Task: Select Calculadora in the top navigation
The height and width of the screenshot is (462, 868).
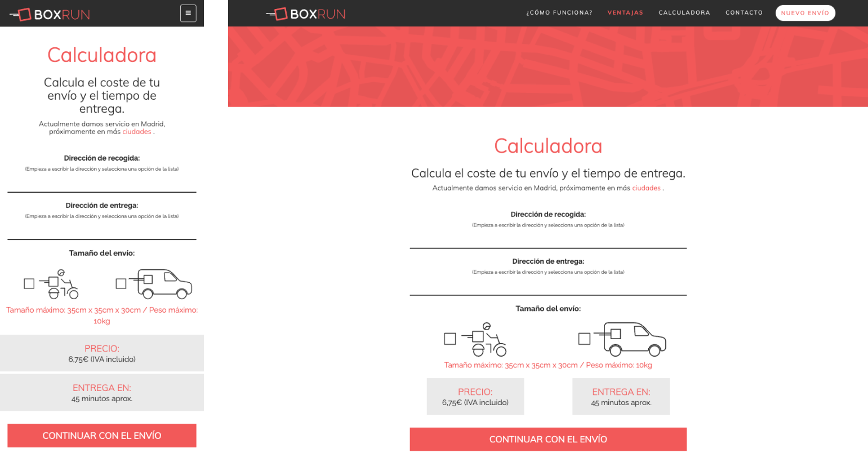Action: tap(684, 13)
